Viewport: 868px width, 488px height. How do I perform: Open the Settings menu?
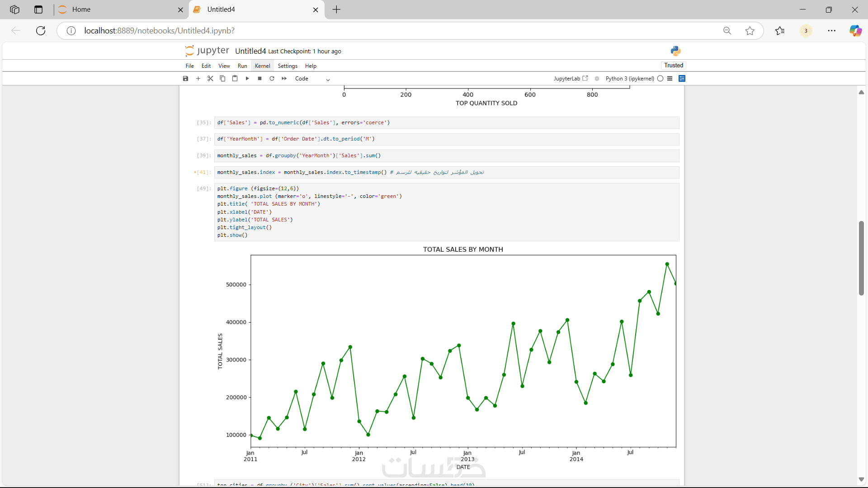(287, 66)
